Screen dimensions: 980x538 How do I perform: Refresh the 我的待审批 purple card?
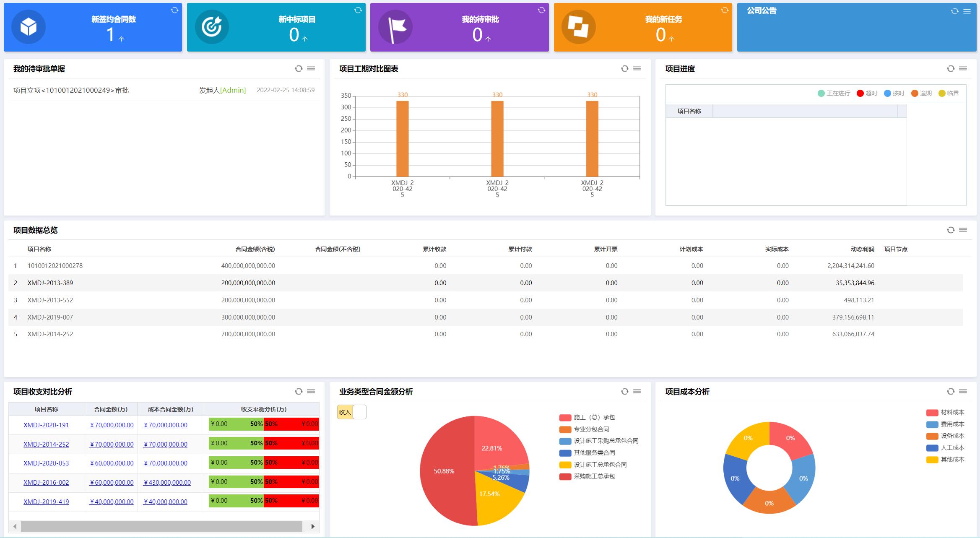tap(541, 10)
